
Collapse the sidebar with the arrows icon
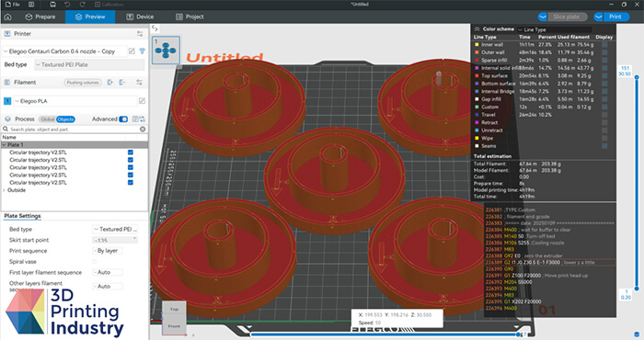[155, 28]
